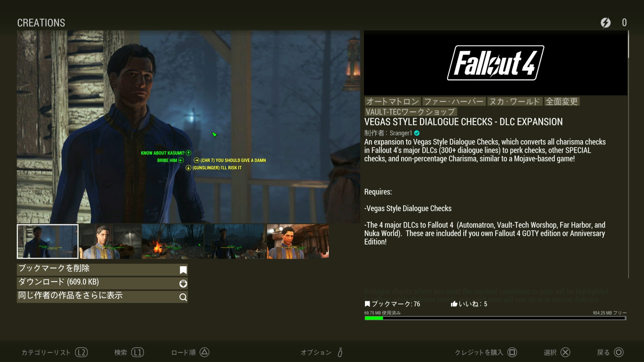Viewport: 644px width, 362px height.
Task: Click the thumbs-up likes icon
Action: [454, 304]
